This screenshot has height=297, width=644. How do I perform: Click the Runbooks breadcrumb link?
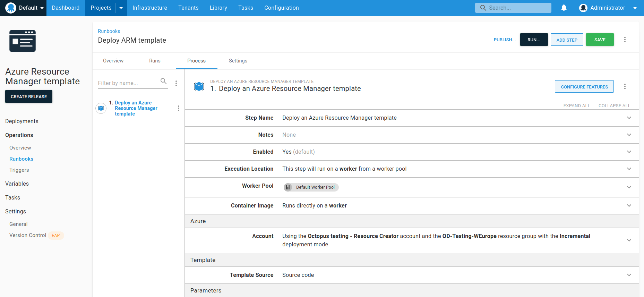point(109,31)
